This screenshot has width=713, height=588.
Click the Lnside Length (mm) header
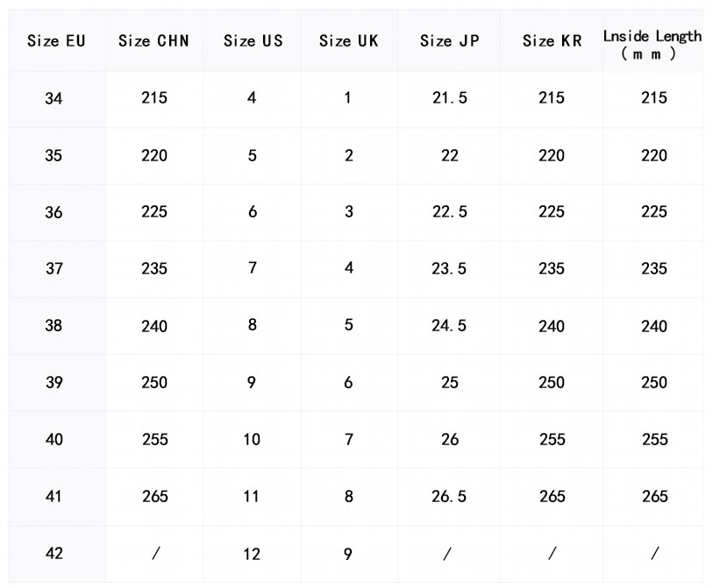tap(652, 44)
